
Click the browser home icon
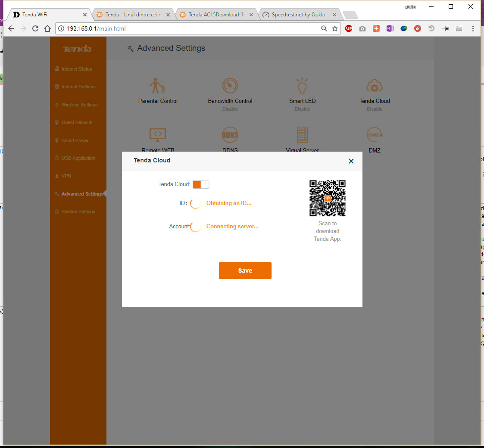[47, 29]
